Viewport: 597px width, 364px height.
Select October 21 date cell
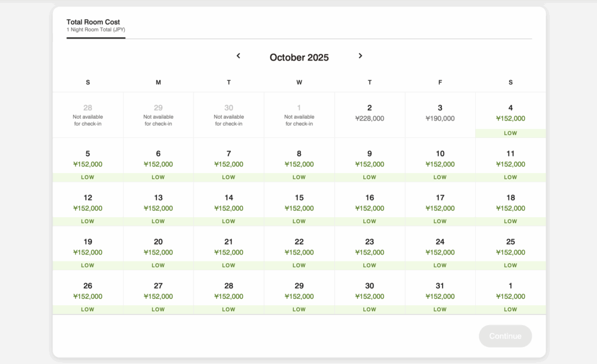pos(229,247)
